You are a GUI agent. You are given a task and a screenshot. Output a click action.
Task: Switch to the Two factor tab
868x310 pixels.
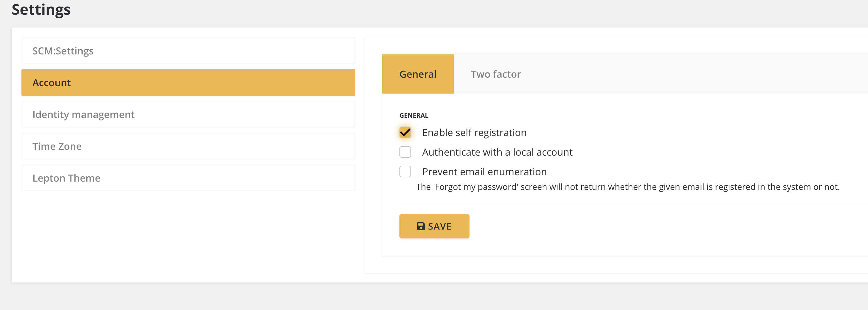coord(495,74)
